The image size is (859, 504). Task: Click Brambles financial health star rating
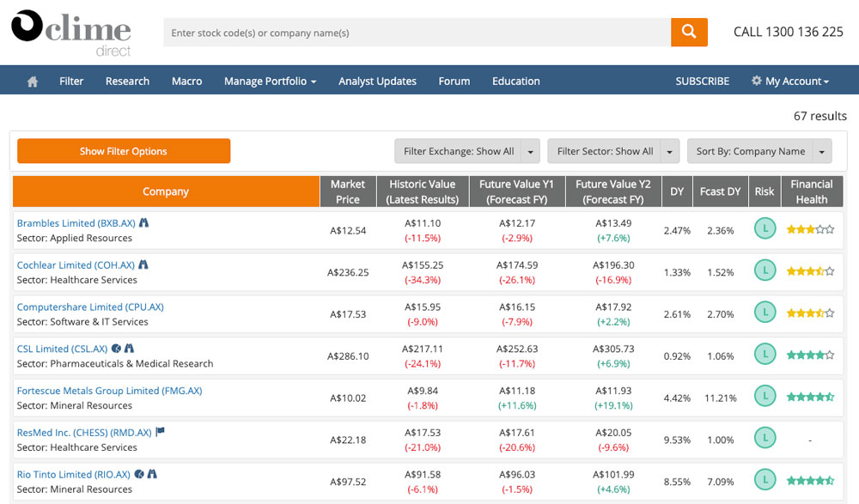(x=810, y=229)
